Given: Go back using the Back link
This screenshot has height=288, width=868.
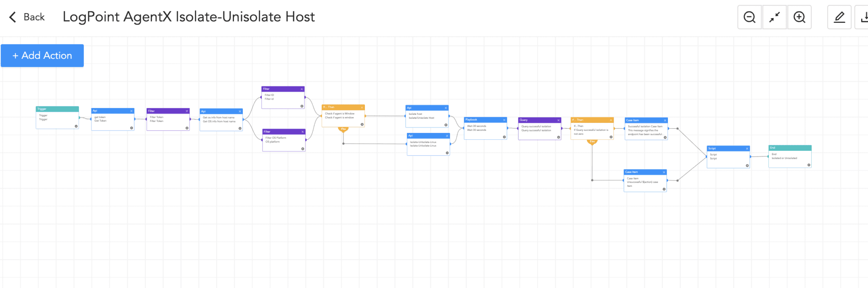Looking at the screenshot, I should pos(27,17).
